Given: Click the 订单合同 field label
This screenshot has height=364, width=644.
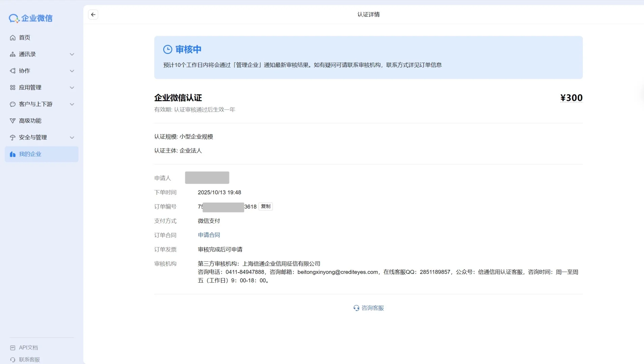Looking at the screenshot, I should coord(165,235).
